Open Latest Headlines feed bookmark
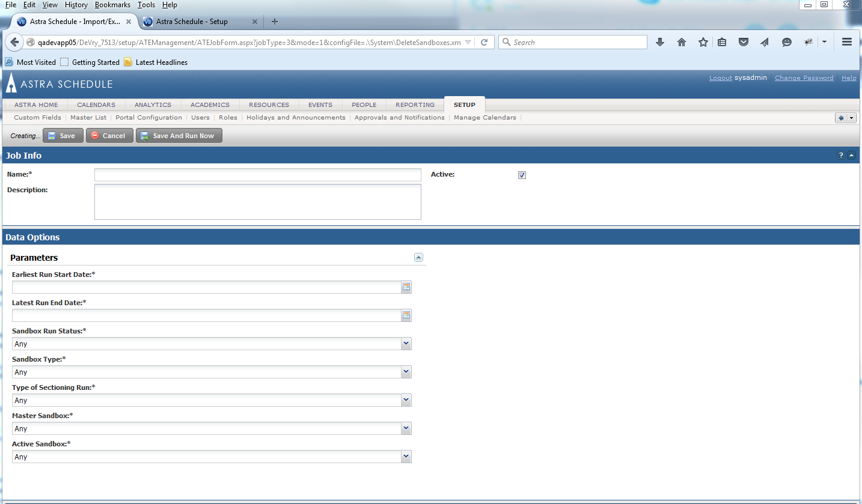862x504 pixels. (x=156, y=62)
